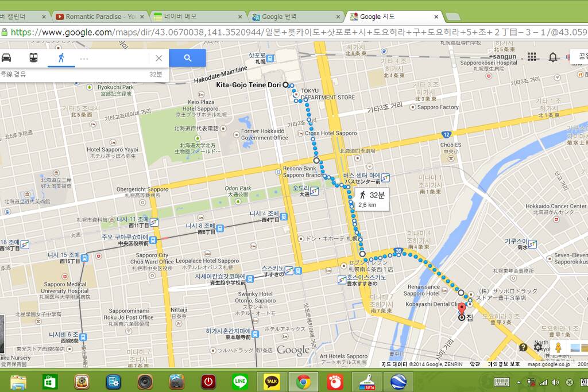588x392 pixels.
Task: Open the imagery photo thumbnail strip
Action: [578, 347]
